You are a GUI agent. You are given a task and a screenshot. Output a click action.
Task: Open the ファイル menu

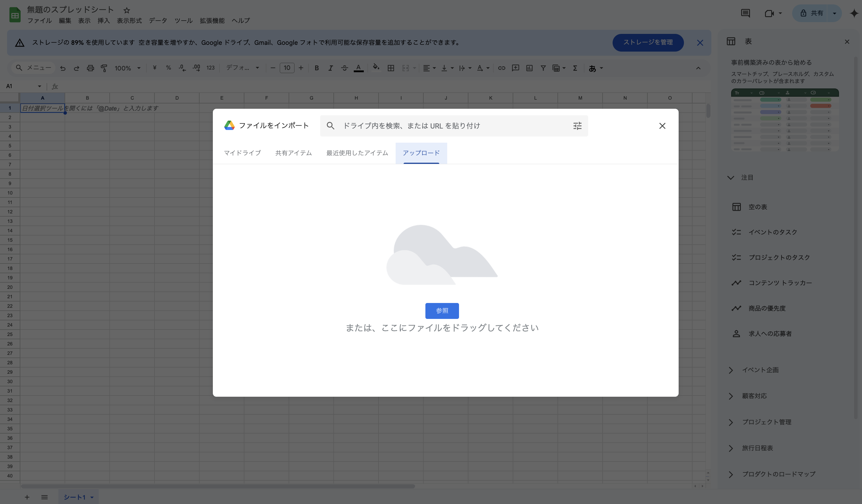point(39,21)
